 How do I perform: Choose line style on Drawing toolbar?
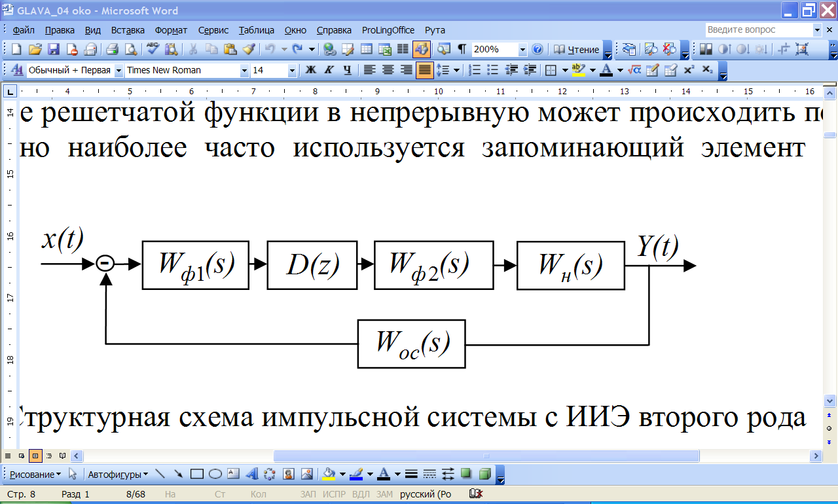[x=411, y=474]
